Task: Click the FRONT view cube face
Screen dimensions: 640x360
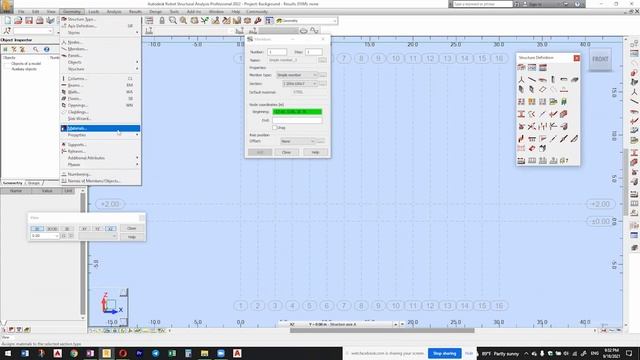Action: [600, 60]
